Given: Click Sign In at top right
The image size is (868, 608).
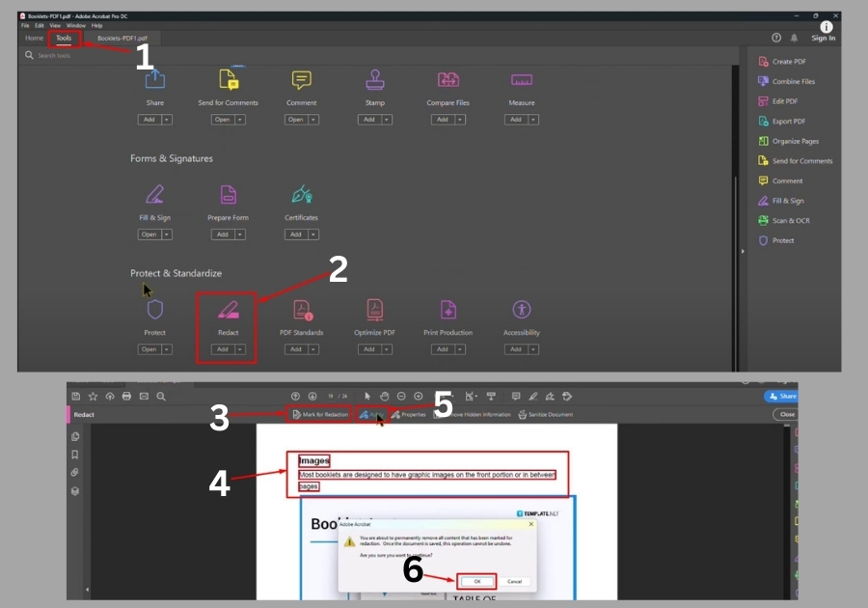Looking at the screenshot, I should 824,39.
